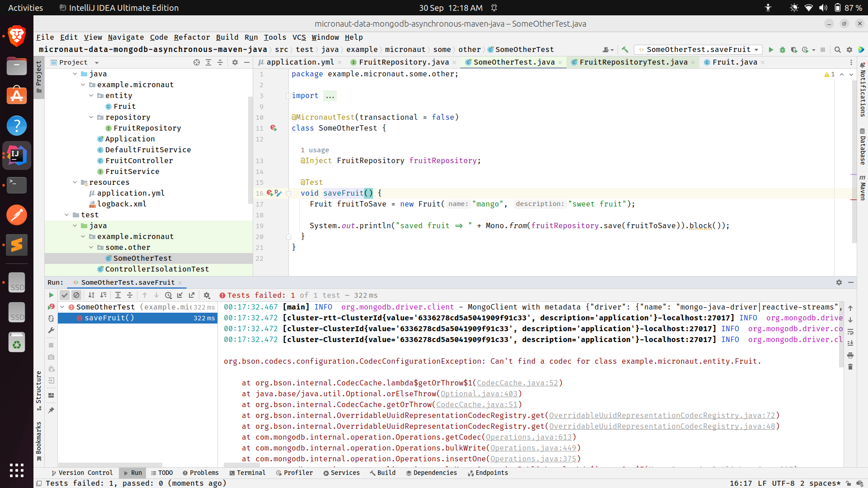Open the Refactor menu
This screenshot has height=488, width=868.
(192, 37)
